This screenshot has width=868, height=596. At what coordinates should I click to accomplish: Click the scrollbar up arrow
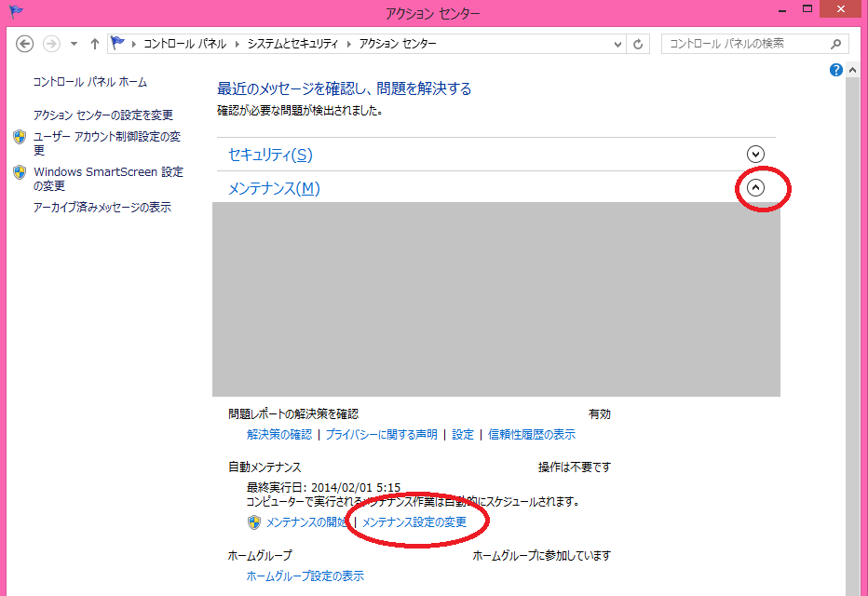point(852,70)
